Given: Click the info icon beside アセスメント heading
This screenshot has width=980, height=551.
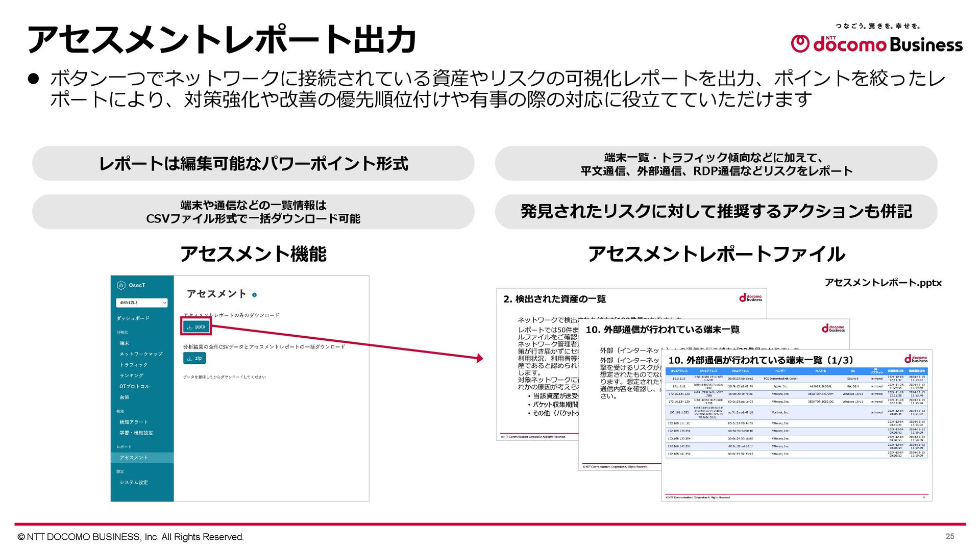Looking at the screenshot, I should 254,295.
